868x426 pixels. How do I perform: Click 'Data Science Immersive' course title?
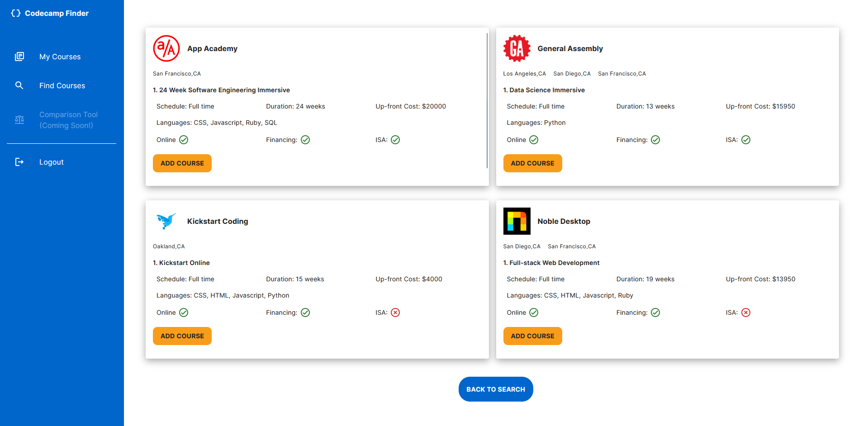(x=547, y=90)
